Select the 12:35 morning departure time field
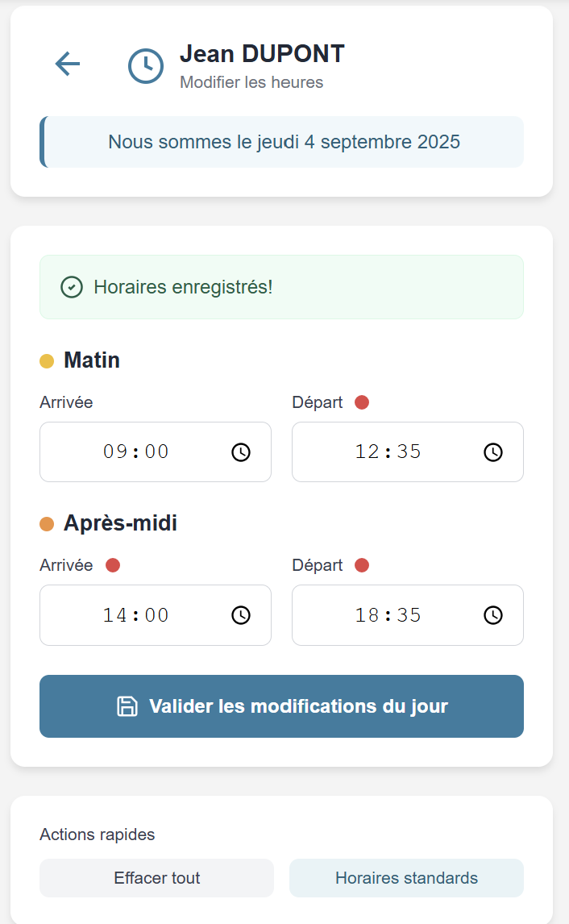 [x=389, y=452]
